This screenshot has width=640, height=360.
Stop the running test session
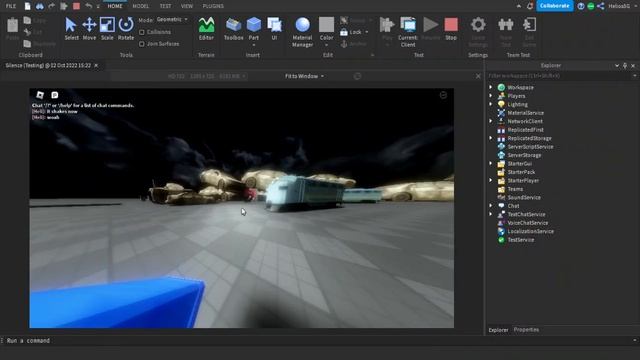coord(451,29)
